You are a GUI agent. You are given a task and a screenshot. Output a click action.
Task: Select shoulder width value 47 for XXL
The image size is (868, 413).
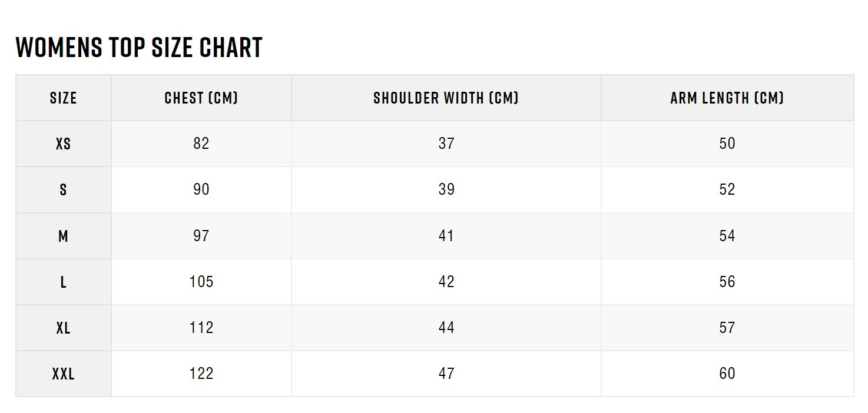(x=446, y=374)
